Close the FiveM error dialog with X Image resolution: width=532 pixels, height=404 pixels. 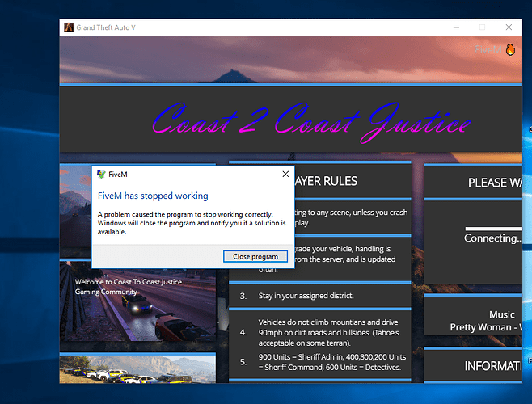click(285, 174)
